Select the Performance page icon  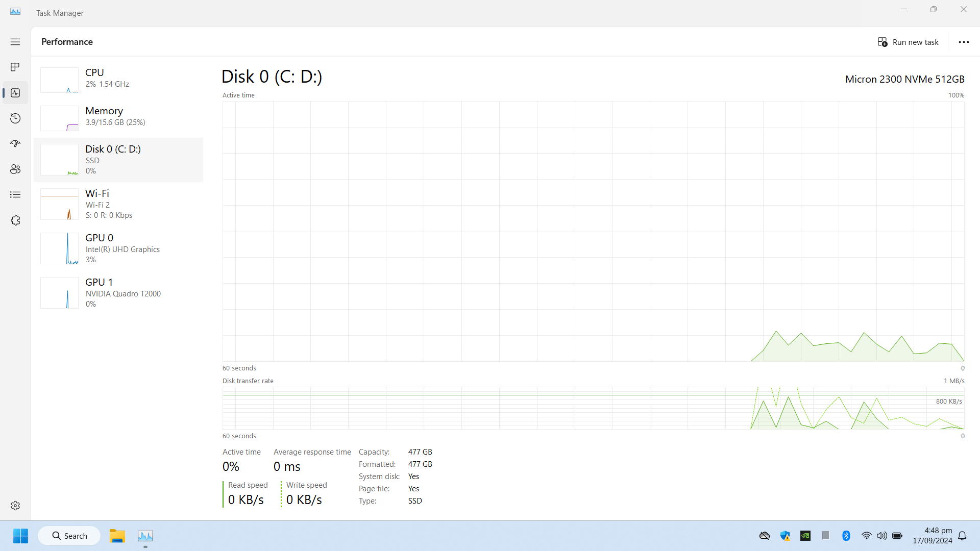coord(15,93)
